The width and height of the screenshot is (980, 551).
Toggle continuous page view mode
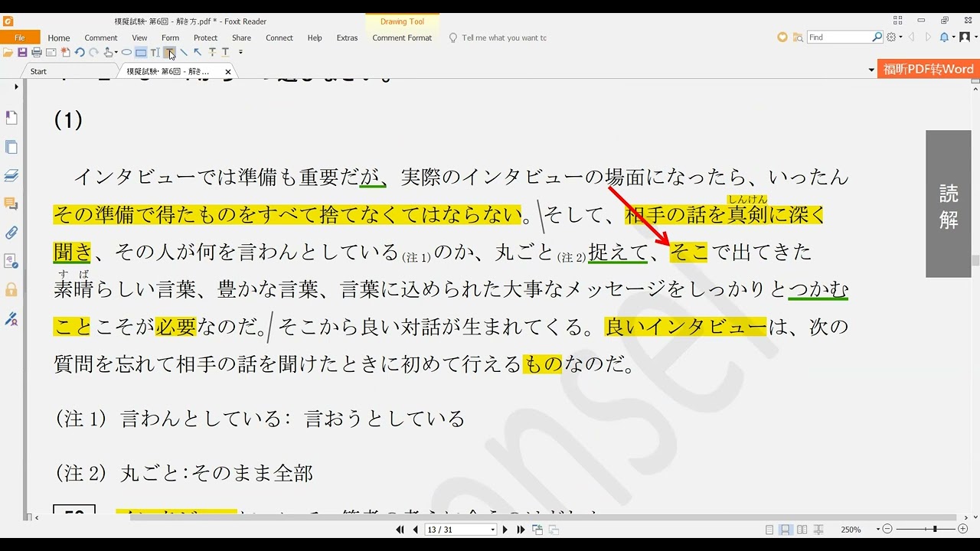point(786,530)
